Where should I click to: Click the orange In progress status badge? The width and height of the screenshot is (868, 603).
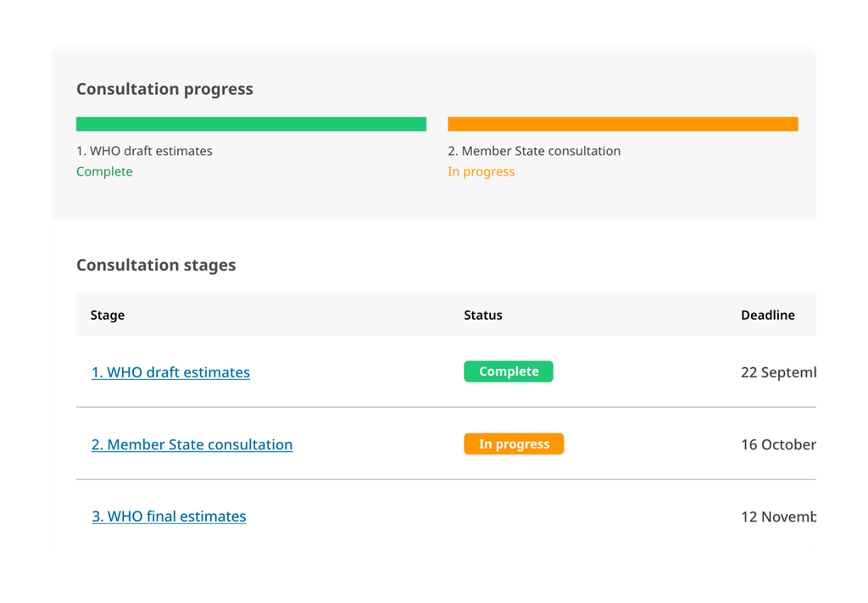(514, 443)
